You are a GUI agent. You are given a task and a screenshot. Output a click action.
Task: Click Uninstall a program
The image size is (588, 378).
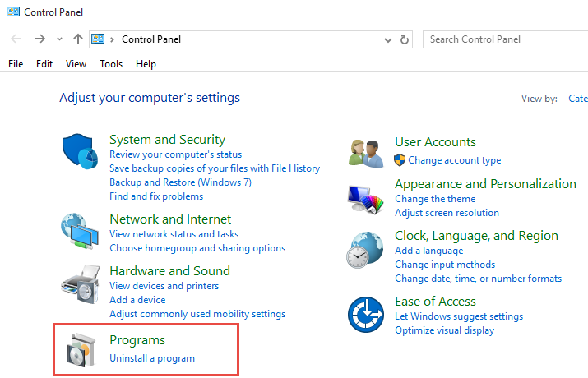pos(152,358)
